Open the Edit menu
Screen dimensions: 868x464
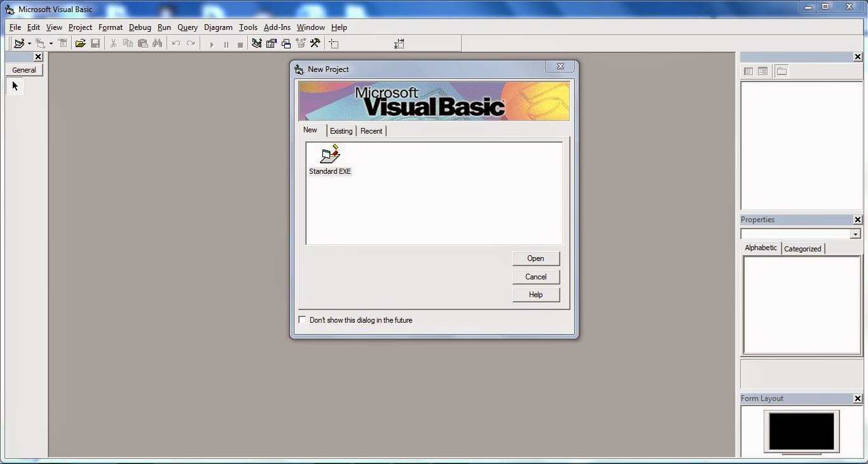click(34, 27)
